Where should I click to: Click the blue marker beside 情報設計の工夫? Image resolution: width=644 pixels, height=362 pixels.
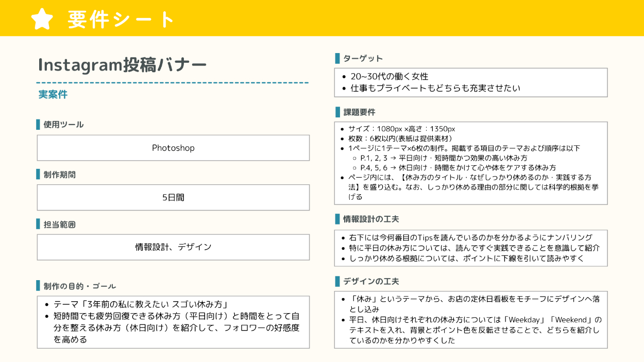337,219
